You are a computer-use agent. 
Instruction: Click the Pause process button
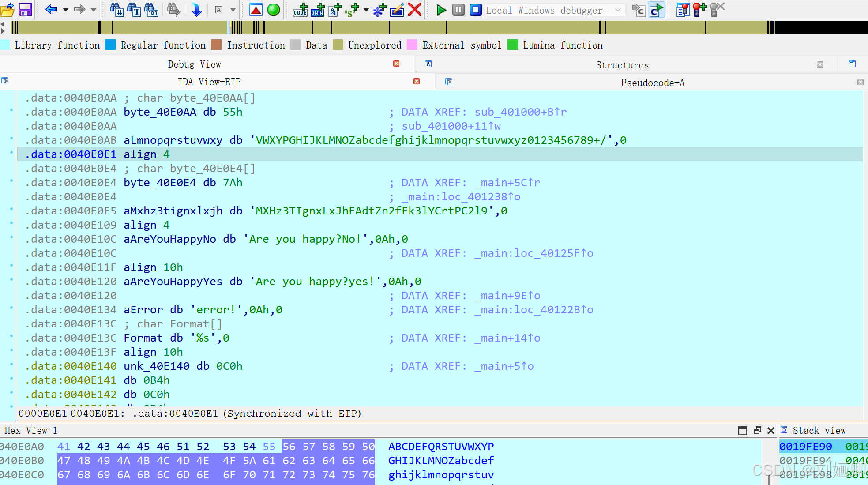[x=458, y=10]
